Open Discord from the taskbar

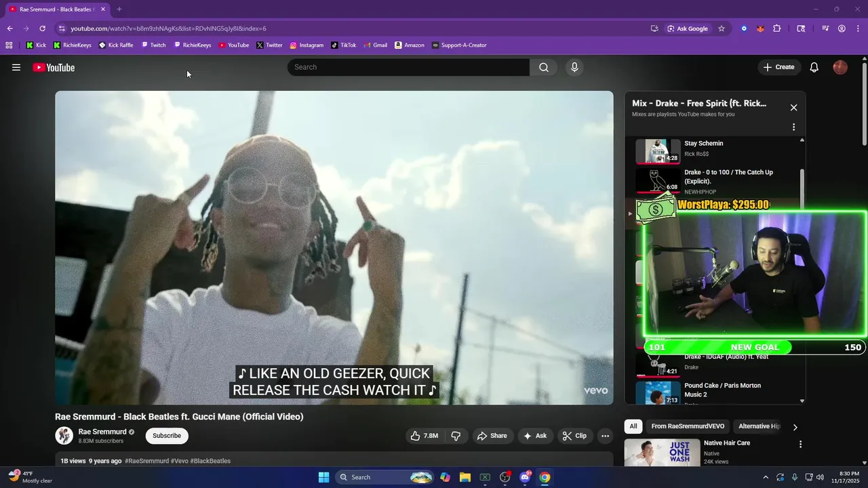coord(525,477)
